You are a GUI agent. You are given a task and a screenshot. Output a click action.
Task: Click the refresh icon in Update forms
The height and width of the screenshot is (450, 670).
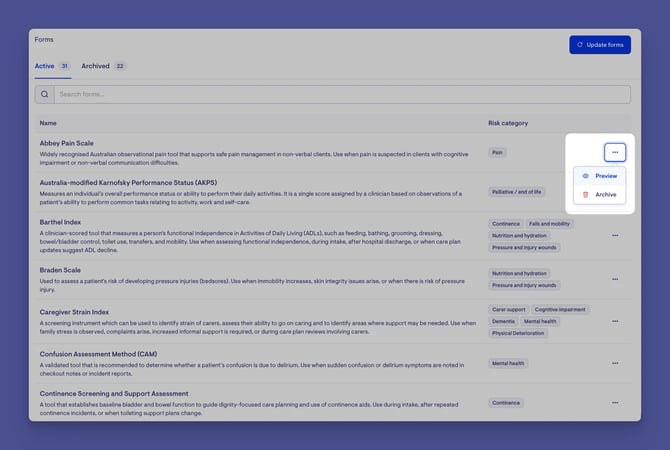coord(580,44)
